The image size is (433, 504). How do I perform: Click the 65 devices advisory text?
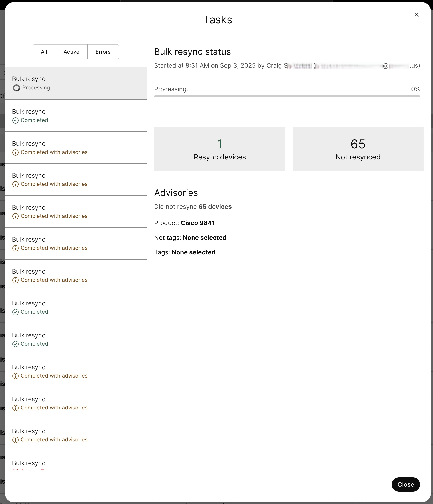point(215,207)
